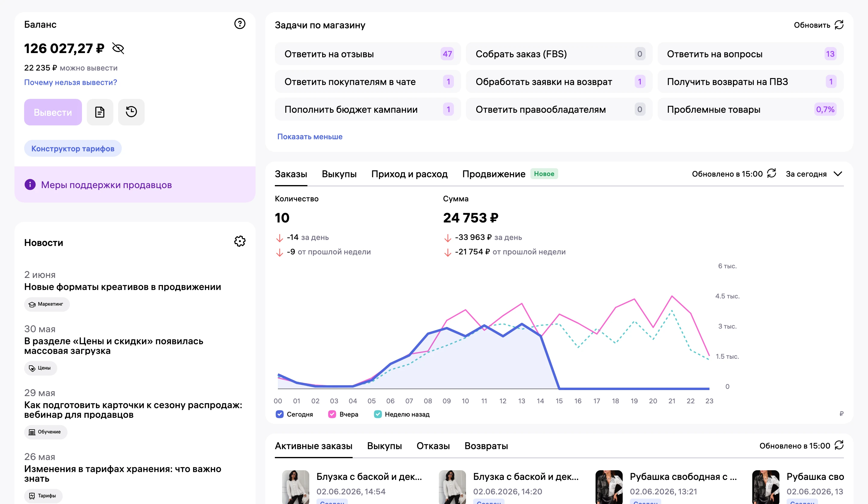This screenshot has width=868, height=504.
Task: Click refresh icon in active orders panel
Action: [x=839, y=445]
